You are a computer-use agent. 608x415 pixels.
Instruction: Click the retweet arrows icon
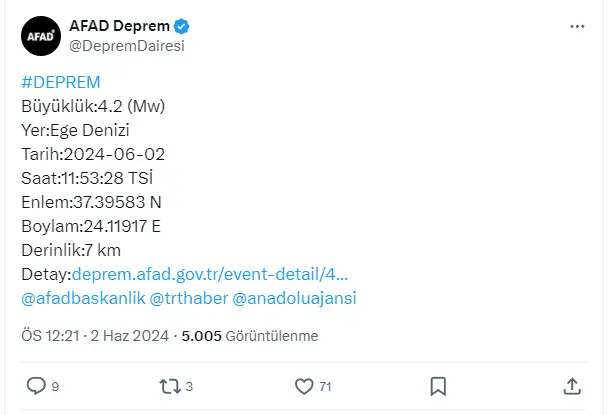170,386
